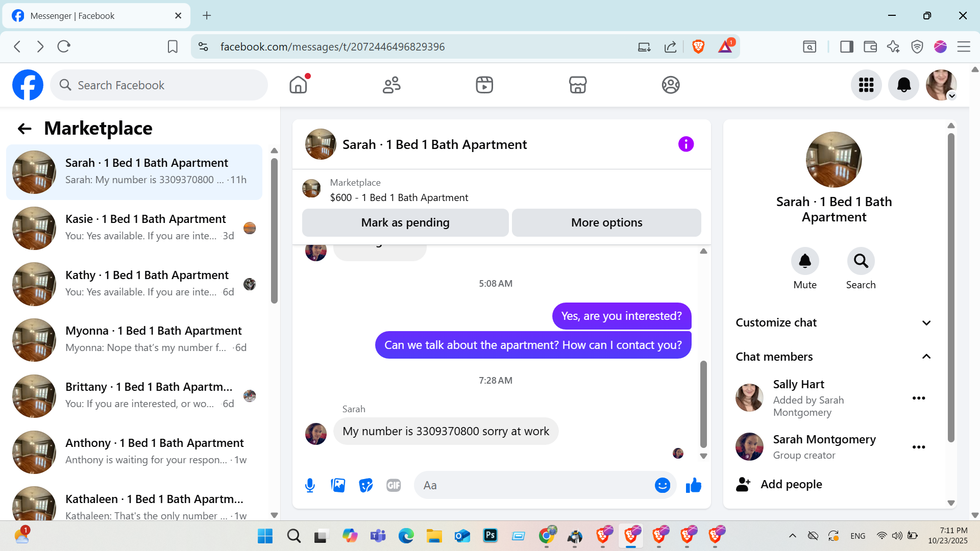Click the More options button

606,222
